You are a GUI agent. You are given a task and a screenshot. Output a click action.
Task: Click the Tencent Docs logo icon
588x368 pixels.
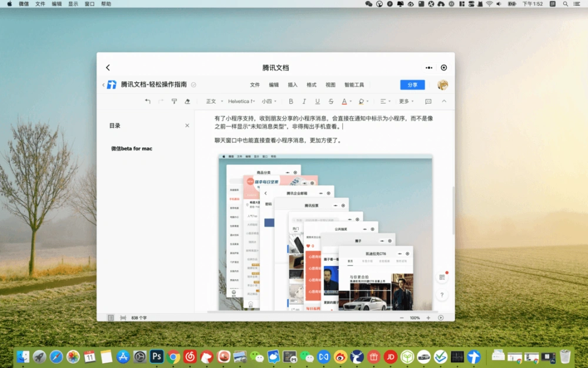(x=111, y=84)
